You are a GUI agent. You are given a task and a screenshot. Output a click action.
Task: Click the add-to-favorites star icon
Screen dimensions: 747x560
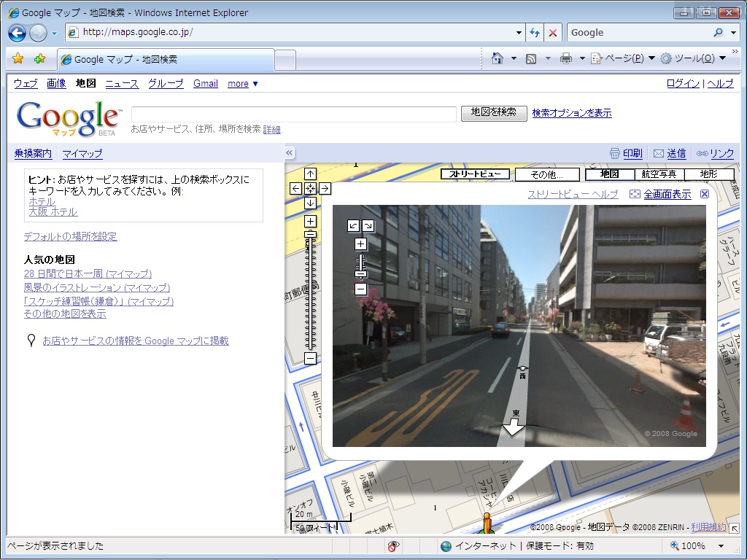(x=39, y=57)
